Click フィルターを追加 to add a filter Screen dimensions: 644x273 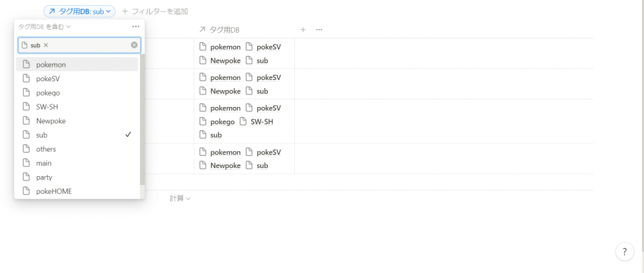[155, 11]
